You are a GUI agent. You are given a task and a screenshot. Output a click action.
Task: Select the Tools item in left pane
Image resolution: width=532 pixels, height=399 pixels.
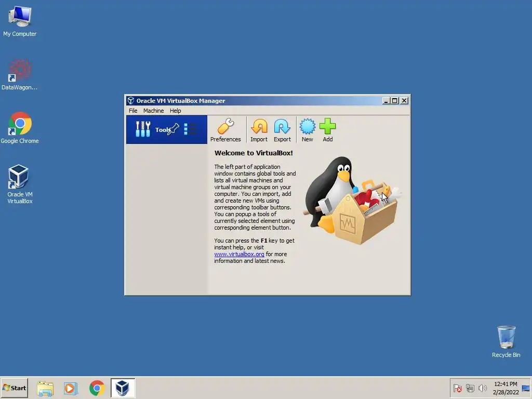tap(167, 129)
